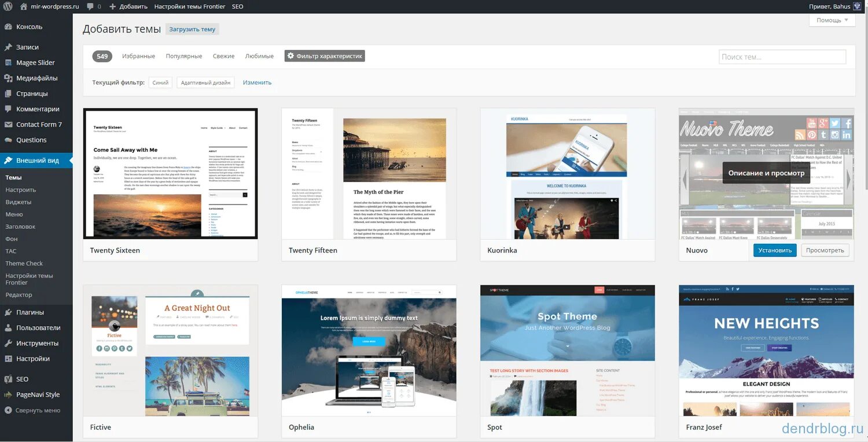Open SEO menu in top admin bar
The width and height of the screenshot is (868, 442).
point(237,7)
